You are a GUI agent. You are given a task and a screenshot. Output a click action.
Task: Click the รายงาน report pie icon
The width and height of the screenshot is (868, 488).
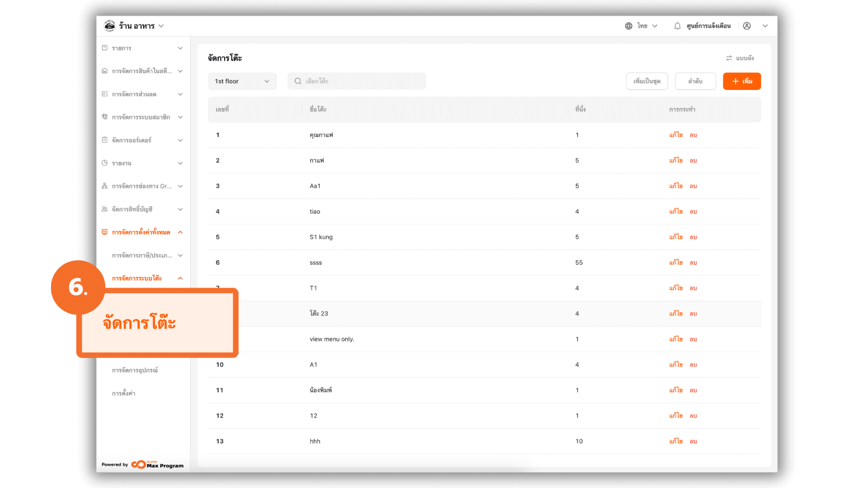(x=104, y=163)
